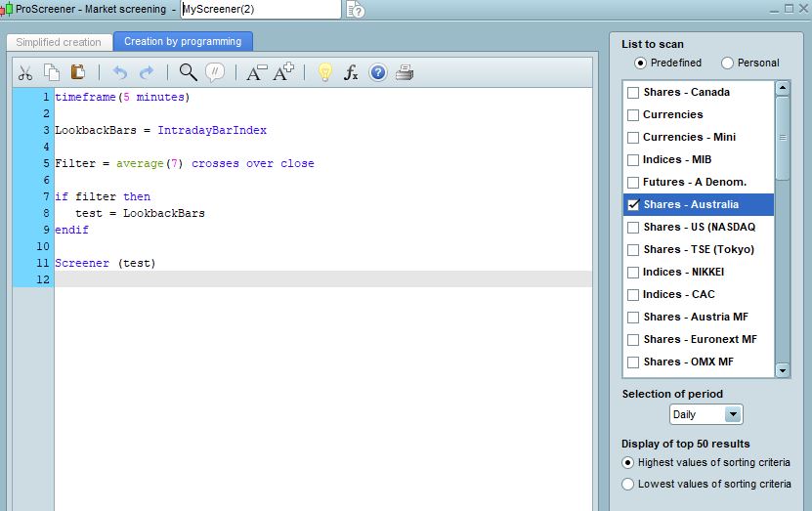
Task: Check the Indices - CAC checkbox
Action: [633, 295]
